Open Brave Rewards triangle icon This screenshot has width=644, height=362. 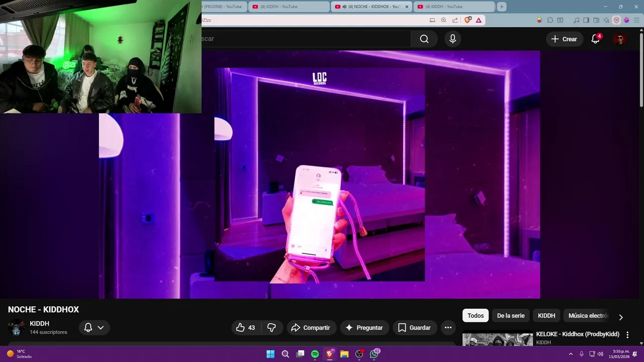pyautogui.click(x=478, y=20)
